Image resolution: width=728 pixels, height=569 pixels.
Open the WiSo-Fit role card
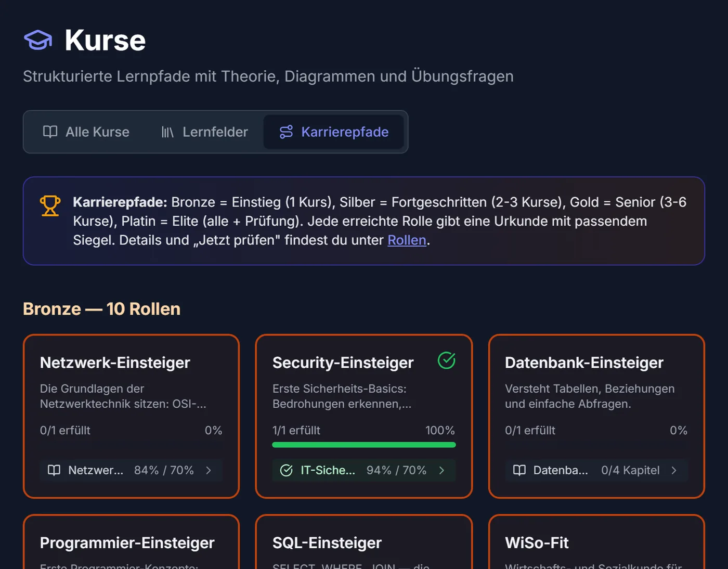(596, 542)
